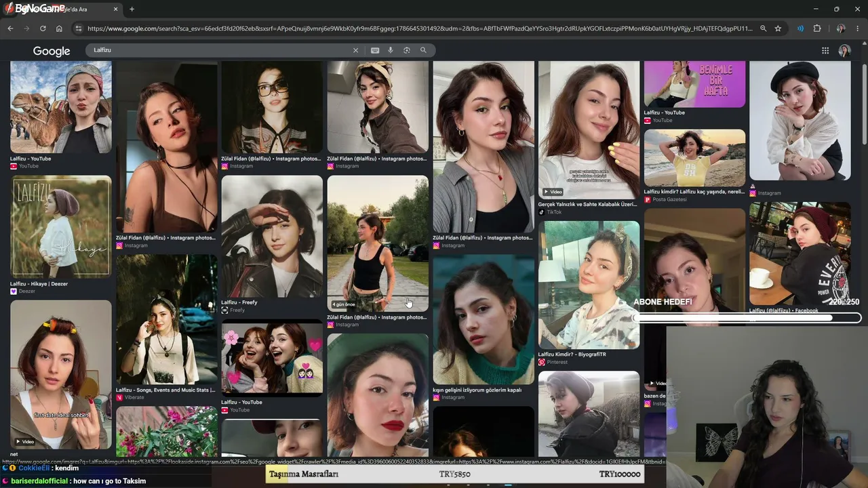Viewport: 868px width, 488px height.
Task: Click the blue sound-wave extension icon
Action: tap(800, 28)
